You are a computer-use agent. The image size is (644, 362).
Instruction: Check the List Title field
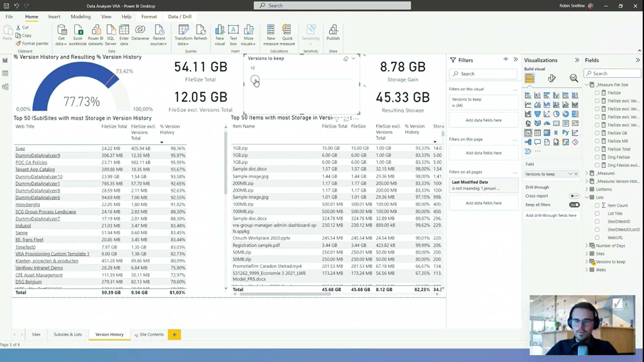tap(597, 214)
